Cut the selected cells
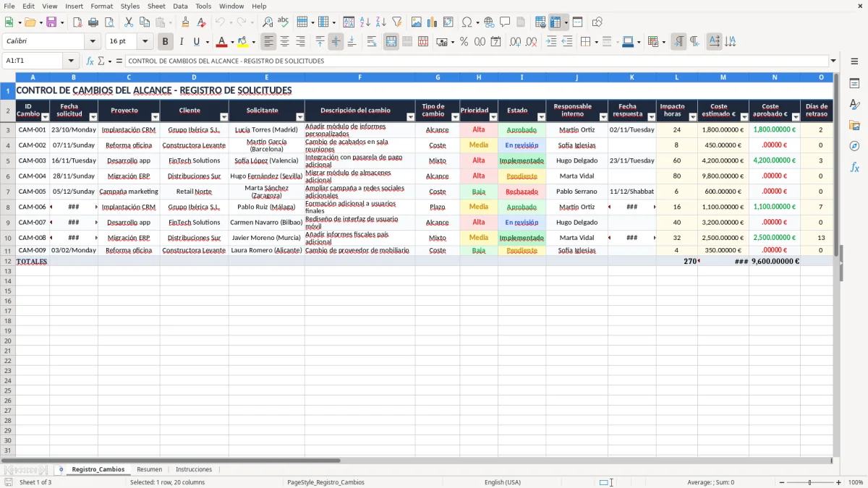The width and height of the screenshot is (868, 488). point(129,22)
